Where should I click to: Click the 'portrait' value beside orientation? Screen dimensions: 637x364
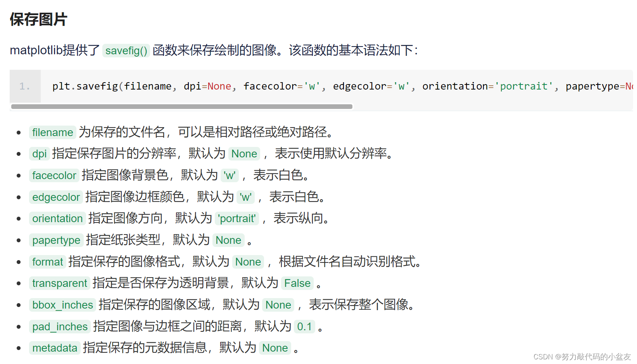[x=237, y=218]
